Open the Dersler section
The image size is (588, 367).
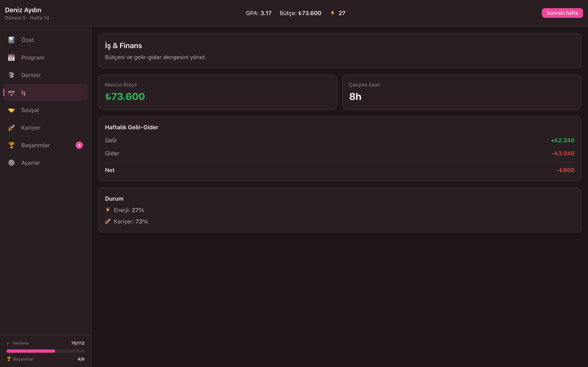pyautogui.click(x=46, y=75)
